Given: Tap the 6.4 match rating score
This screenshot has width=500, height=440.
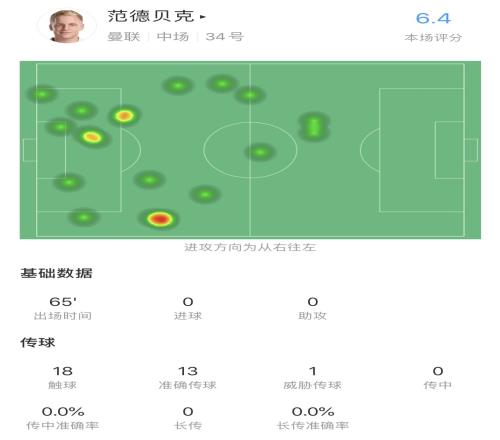Looking at the screenshot, I should (433, 18).
